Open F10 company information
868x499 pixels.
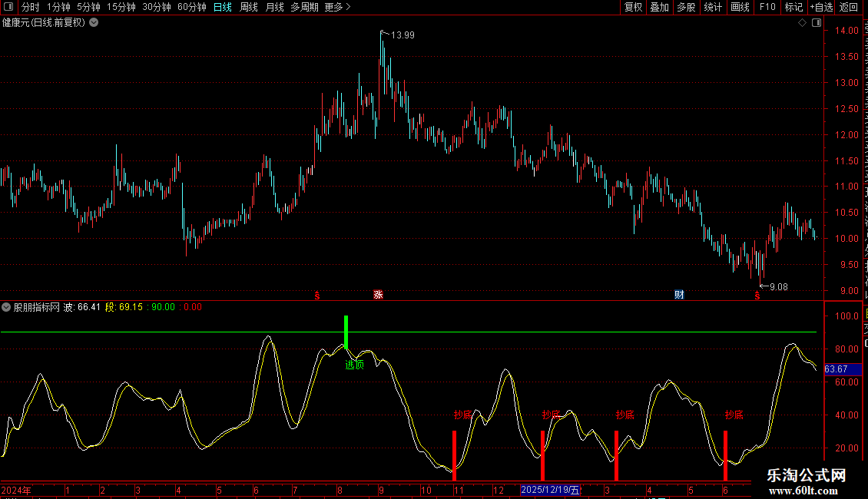[x=767, y=7]
